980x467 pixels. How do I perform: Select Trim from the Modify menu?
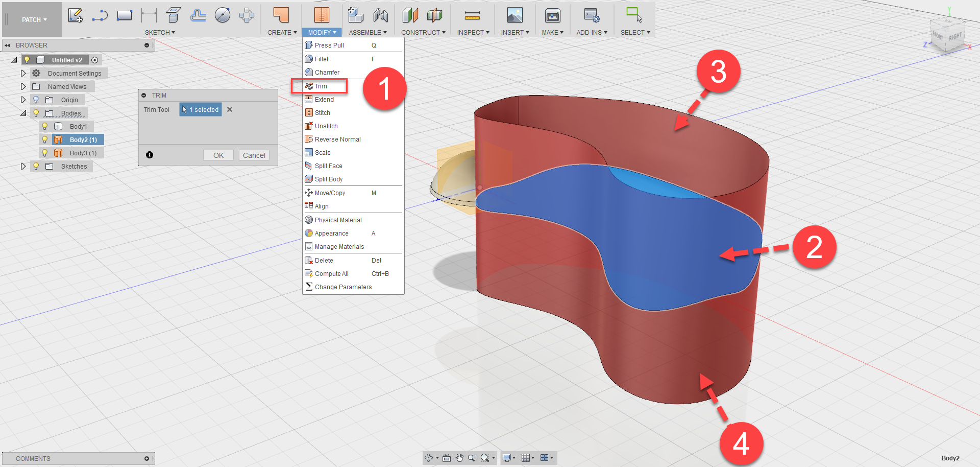(x=322, y=86)
